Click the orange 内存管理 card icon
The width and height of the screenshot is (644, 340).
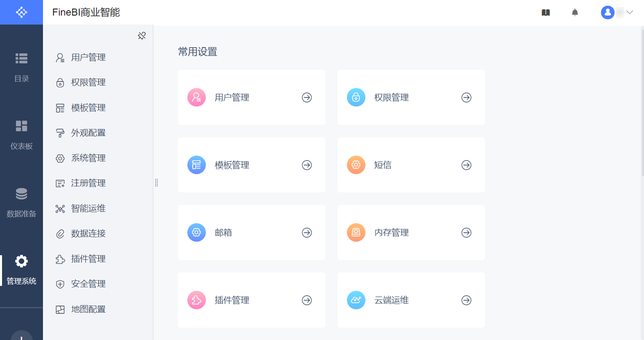coord(356,232)
